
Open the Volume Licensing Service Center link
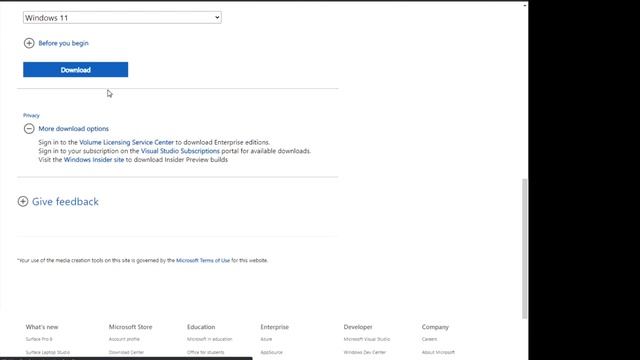click(127, 142)
